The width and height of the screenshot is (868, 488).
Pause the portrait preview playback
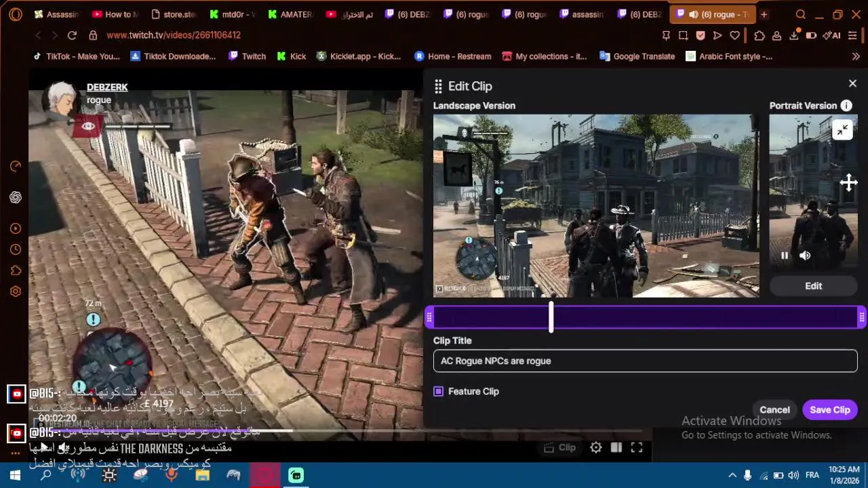pos(785,256)
